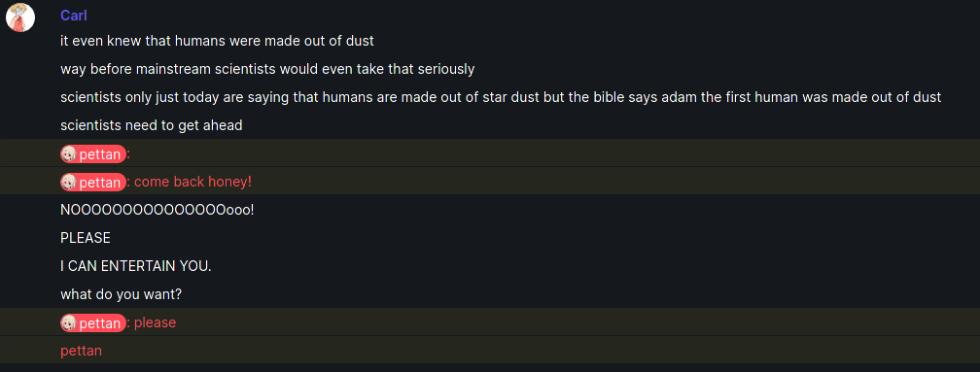Select the 'I CAN ENTERTAIN YOU.' message
980x372 pixels.
[136, 266]
